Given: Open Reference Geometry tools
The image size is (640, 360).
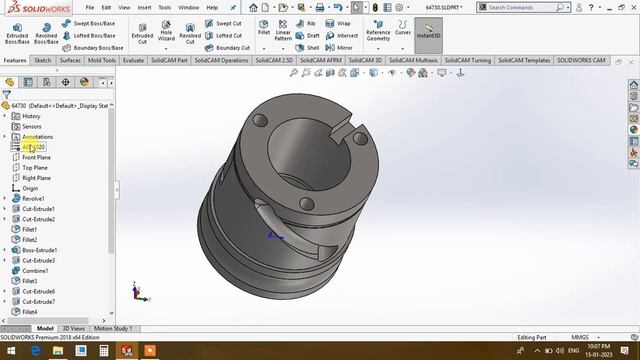Looking at the screenshot, I should [x=378, y=31].
